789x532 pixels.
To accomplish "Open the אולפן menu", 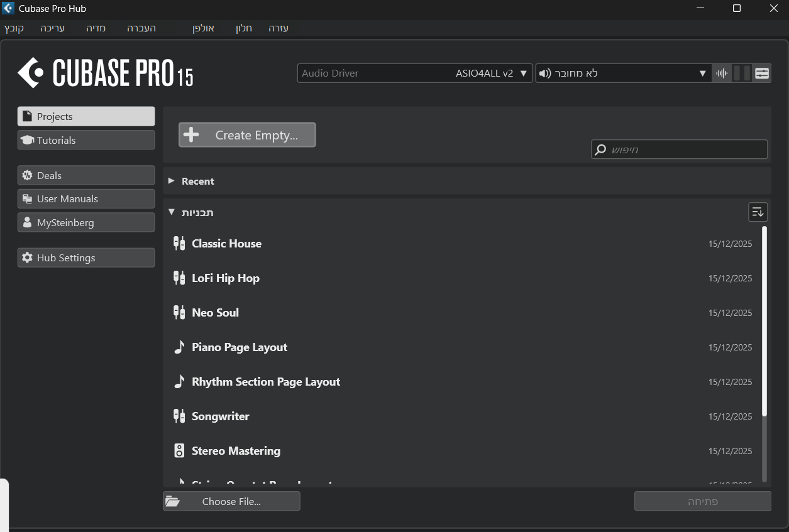I will coord(203,28).
